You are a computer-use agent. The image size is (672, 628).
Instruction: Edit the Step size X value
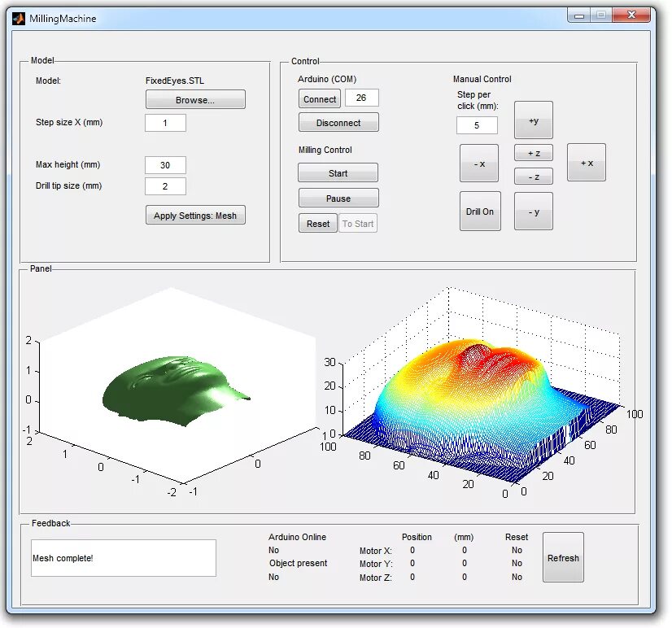coord(165,122)
